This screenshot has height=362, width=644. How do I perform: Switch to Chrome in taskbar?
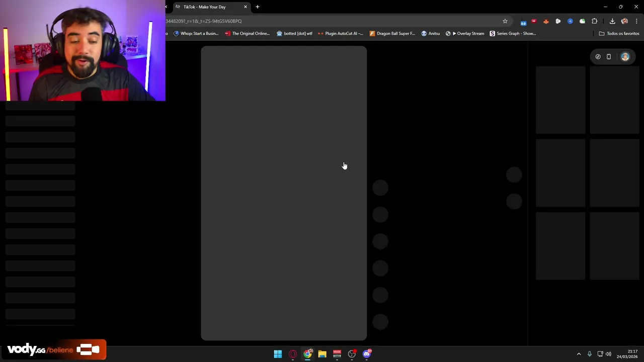(x=307, y=354)
